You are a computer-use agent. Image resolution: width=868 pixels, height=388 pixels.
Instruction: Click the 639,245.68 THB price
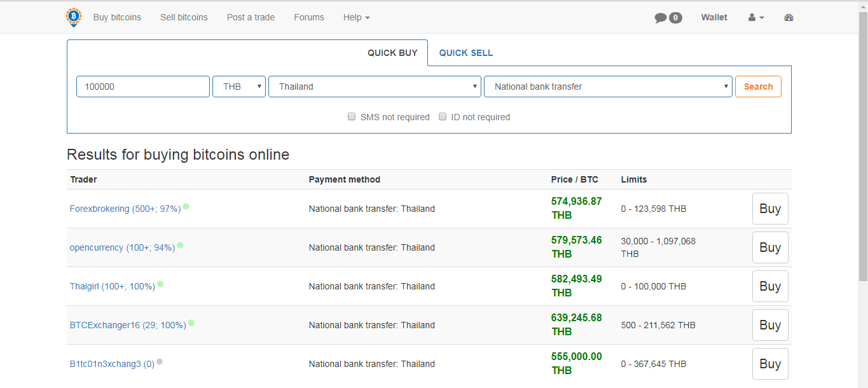(577, 324)
